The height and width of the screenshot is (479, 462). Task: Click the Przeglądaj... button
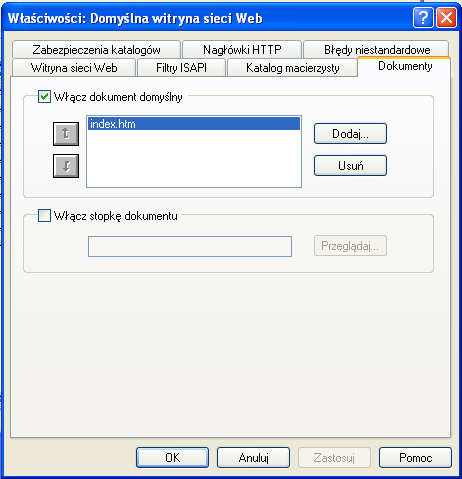pyautogui.click(x=350, y=246)
